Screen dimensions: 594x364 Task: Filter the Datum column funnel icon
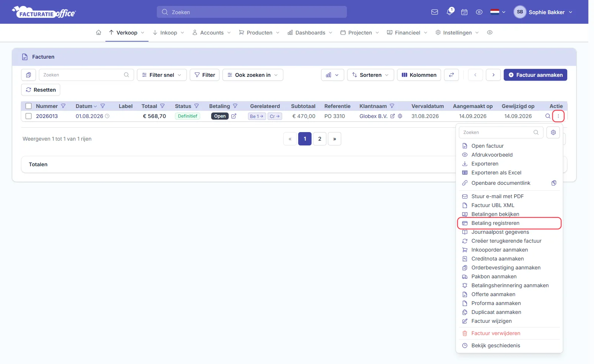(x=103, y=106)
